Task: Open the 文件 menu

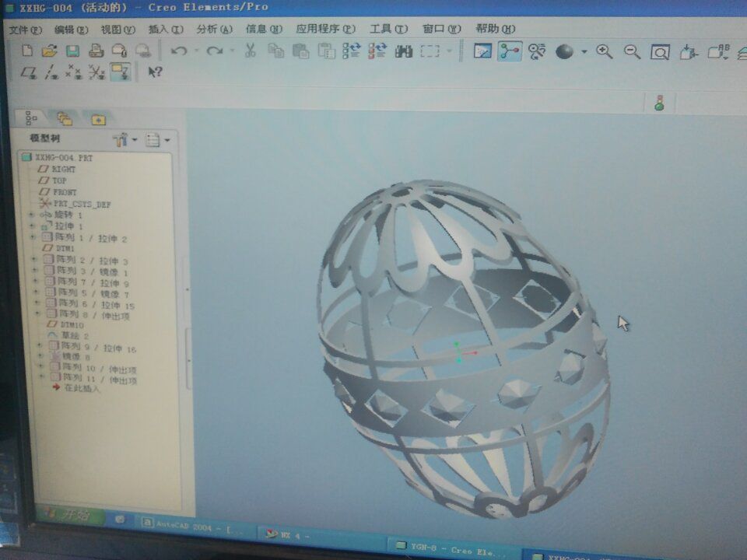Action: coord(25,30)
